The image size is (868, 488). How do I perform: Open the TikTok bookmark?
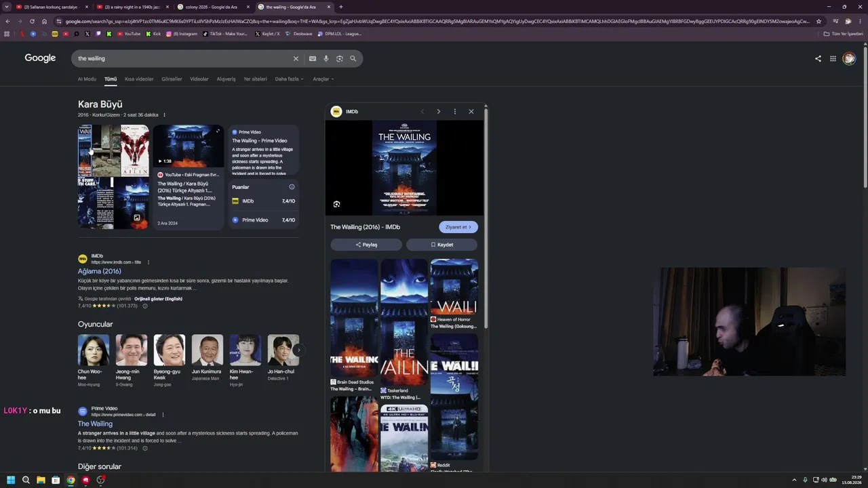(x=225, y=34)
